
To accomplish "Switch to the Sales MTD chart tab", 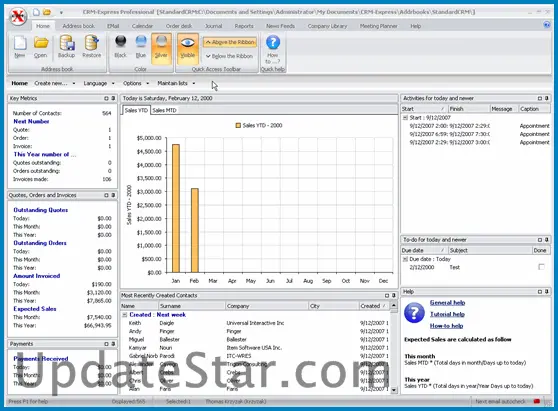I will click(164, 110).
